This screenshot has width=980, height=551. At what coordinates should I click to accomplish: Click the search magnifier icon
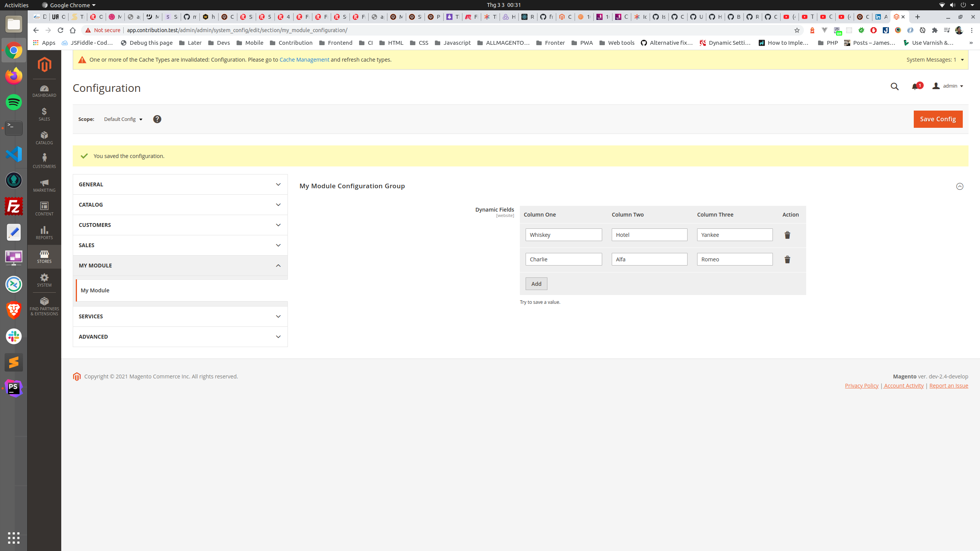click(x=894, y=86)
